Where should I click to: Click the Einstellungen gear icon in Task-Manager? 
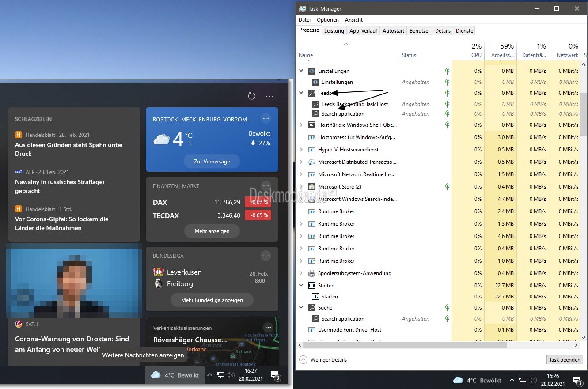coord(311,71)
